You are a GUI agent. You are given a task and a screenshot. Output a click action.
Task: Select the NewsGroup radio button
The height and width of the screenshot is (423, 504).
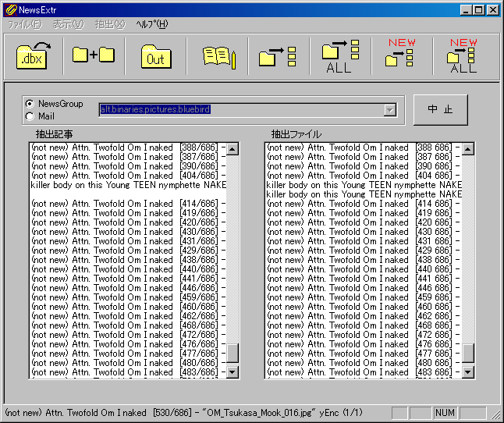[x=30, y=104]
